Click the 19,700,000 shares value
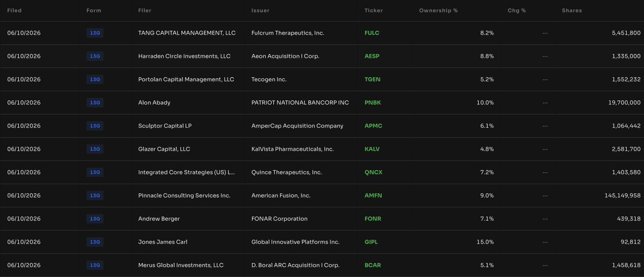This screenshot has height=277, width=644. 624,103
